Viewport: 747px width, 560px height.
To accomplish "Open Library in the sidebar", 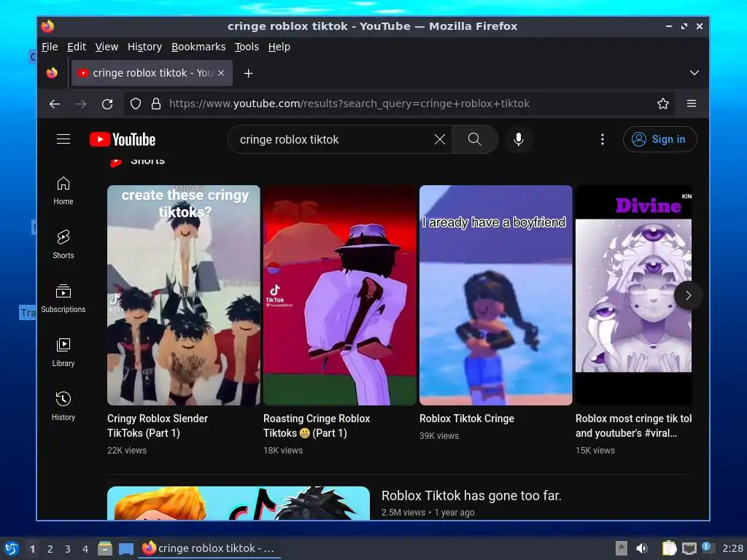I will pyautogui.click(x=63, y=352).
